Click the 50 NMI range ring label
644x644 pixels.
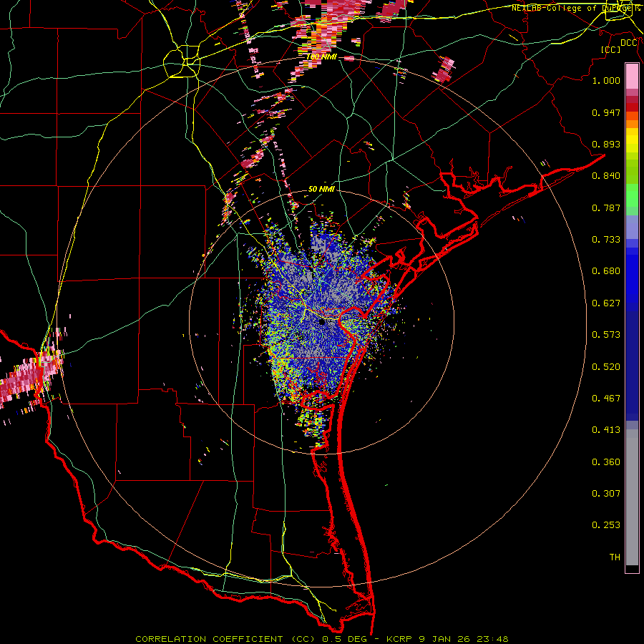(x=321, y=189)
